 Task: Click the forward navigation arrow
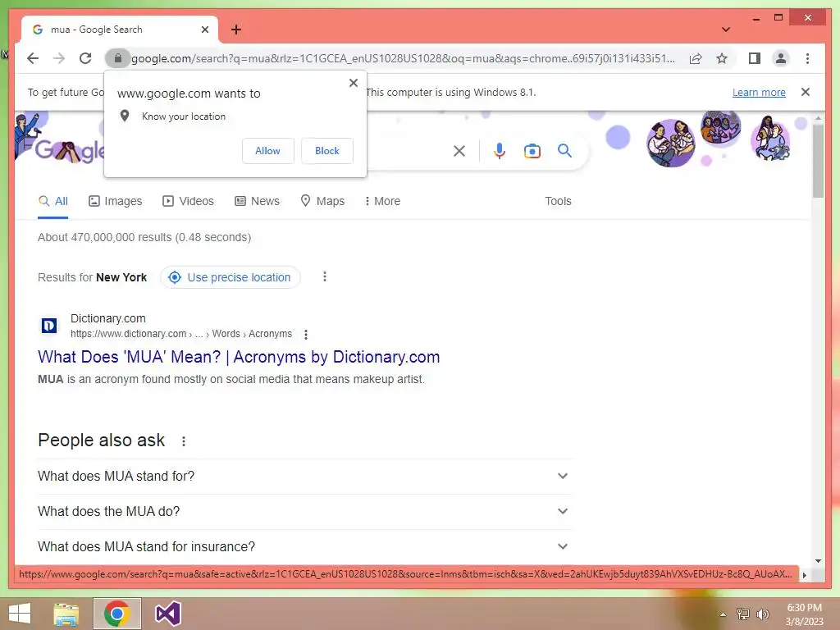59,58
